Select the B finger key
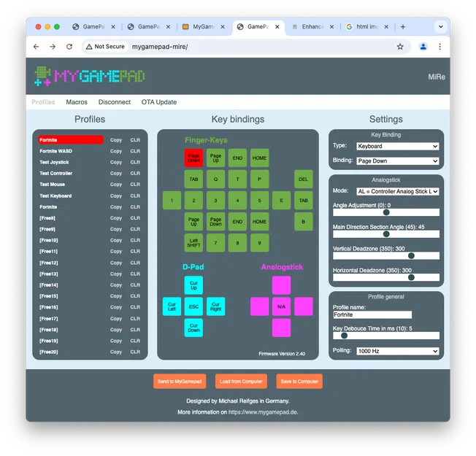This screenshot has height=456, width=476. (x=303, y=222)
